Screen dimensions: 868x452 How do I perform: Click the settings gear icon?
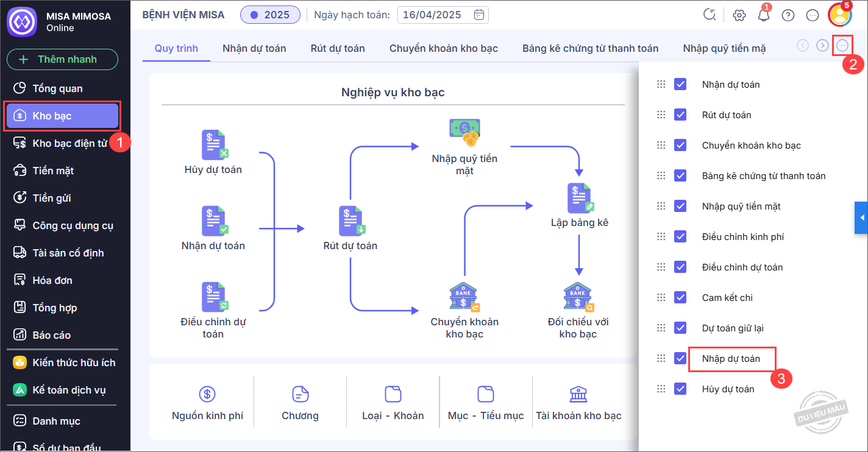739,16
